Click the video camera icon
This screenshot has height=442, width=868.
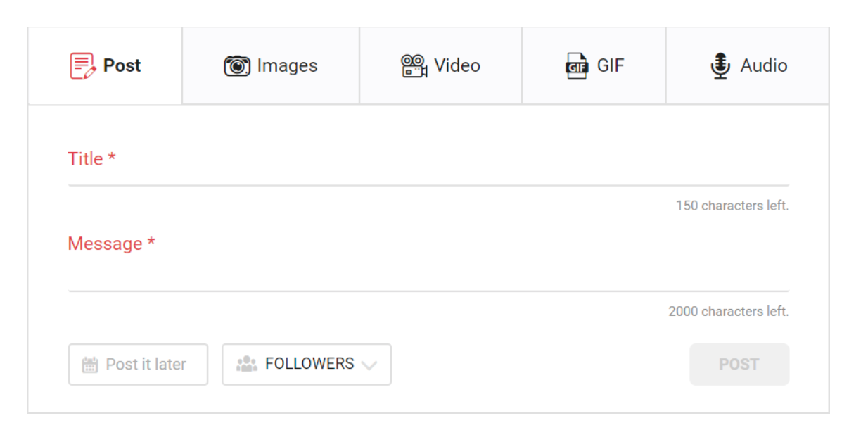point(412,65)
